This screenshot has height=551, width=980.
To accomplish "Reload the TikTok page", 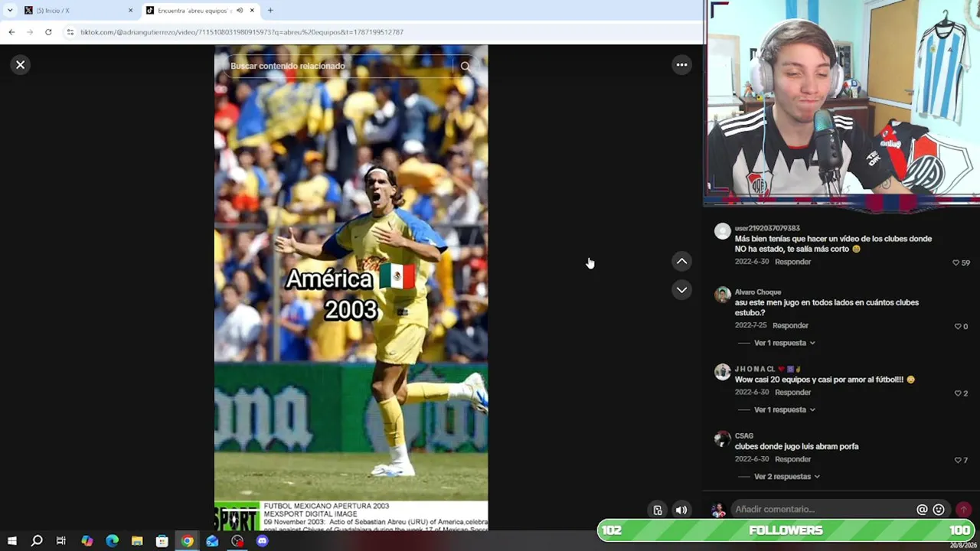I will pos(48,32).
